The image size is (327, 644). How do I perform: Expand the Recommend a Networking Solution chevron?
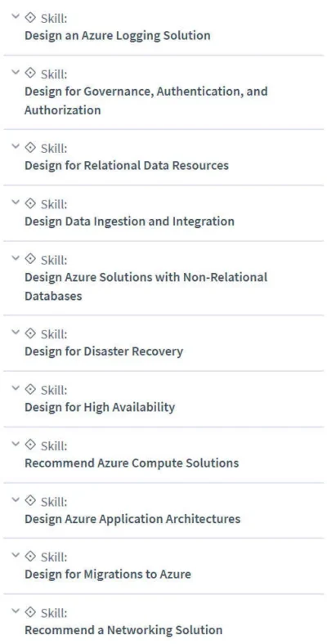16,611
